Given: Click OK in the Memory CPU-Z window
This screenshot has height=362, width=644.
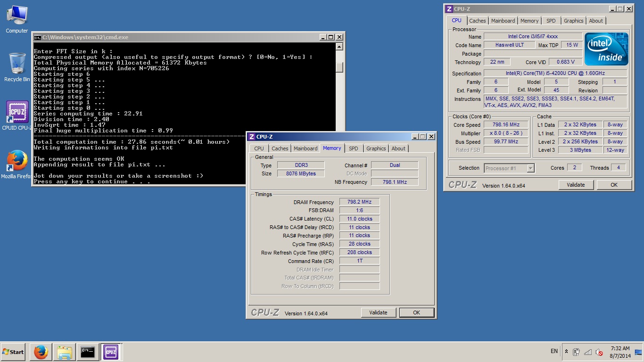Looking at the screenshot, I should [x=416, y=313].
